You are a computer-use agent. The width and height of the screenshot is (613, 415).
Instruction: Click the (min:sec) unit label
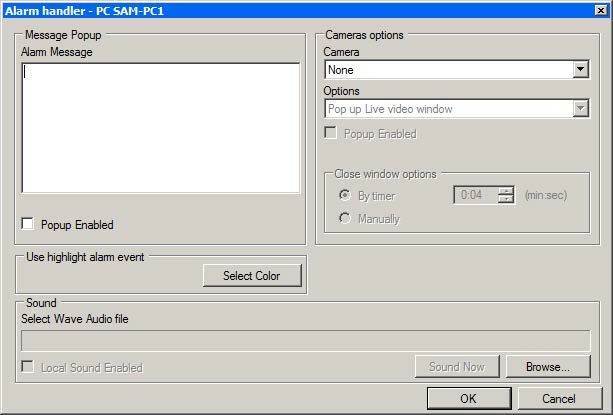(546, 195)
